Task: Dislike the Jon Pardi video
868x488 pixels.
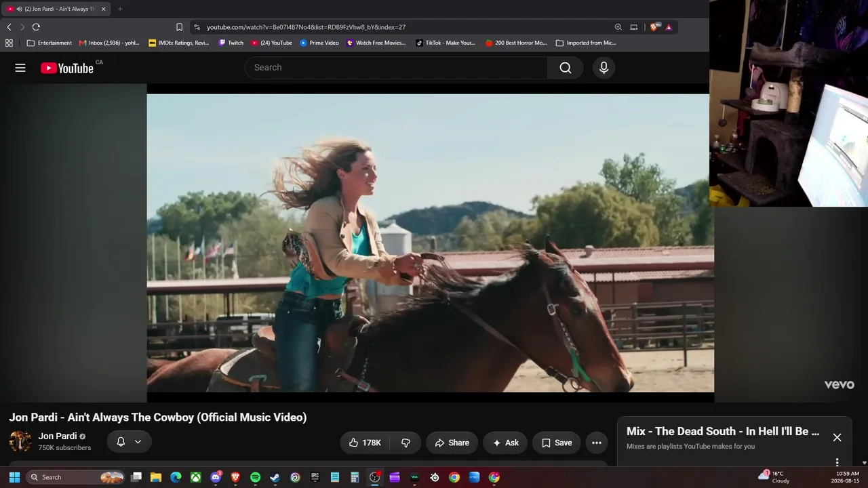Action: click(x=406, y=443)
